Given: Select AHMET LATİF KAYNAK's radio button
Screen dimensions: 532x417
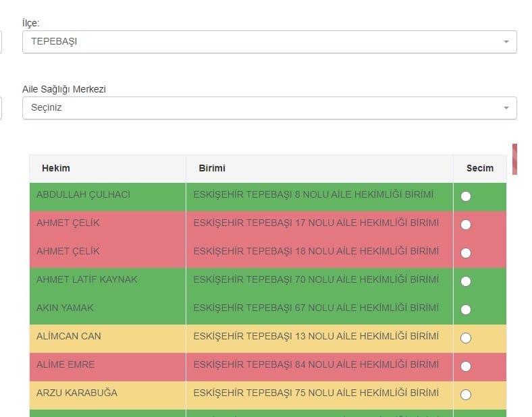Looking at the screenshot, I should [466, 281].
